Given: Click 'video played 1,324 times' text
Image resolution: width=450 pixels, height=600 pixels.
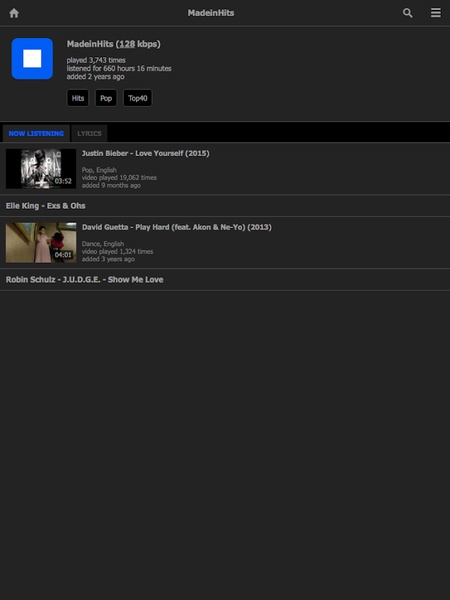Looking at the screenshot, I should click(117, 251).
